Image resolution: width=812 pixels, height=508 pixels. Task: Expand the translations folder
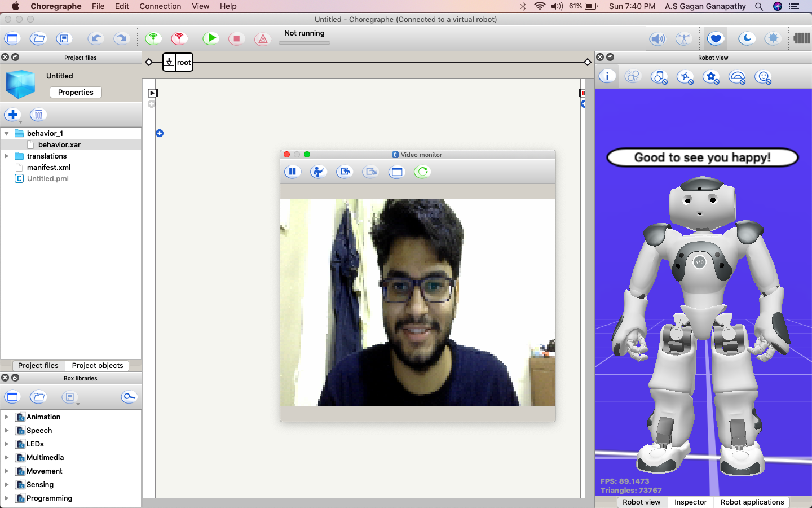coord(6,156)
